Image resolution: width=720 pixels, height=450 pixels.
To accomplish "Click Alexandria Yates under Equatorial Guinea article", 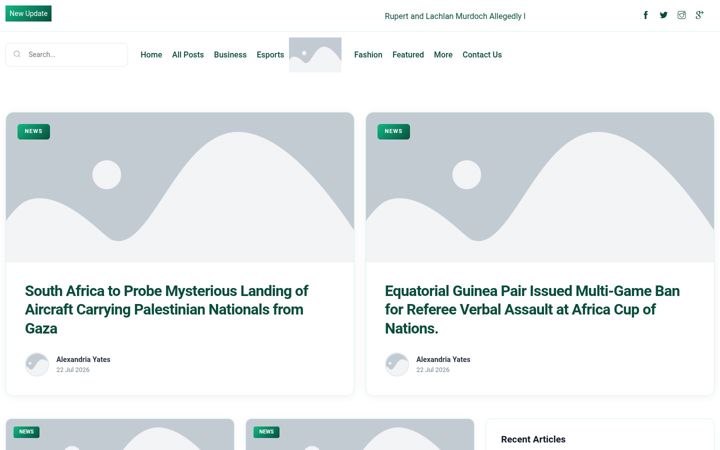I will click(x=443, y=360).
